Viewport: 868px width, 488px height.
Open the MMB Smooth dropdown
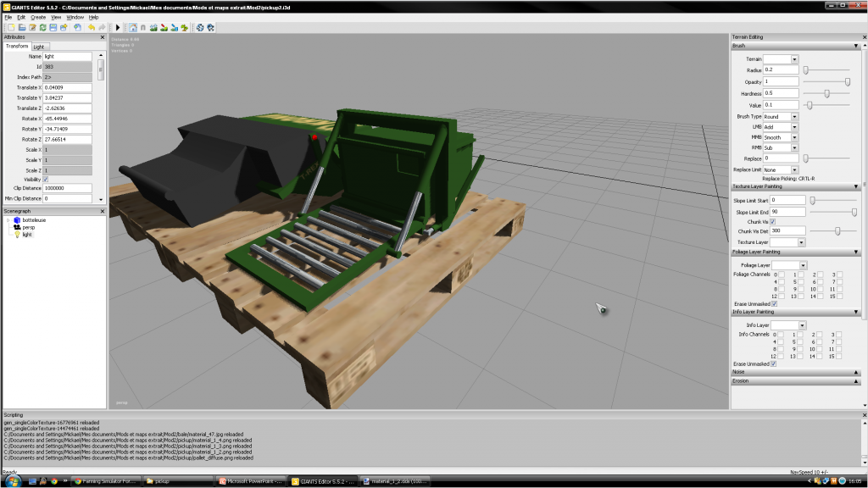(794, 137)
